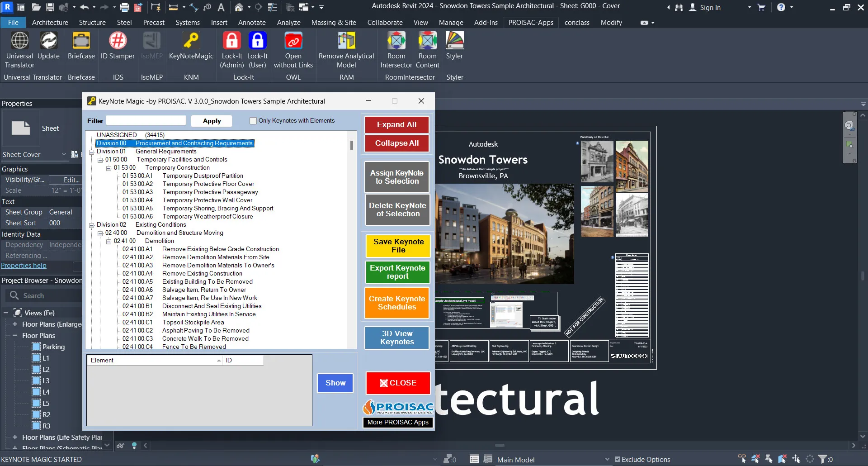Click Assign KeyNote to Selection
The height and width of the screenshot is (466, 868).
click(x=397, y=177)
